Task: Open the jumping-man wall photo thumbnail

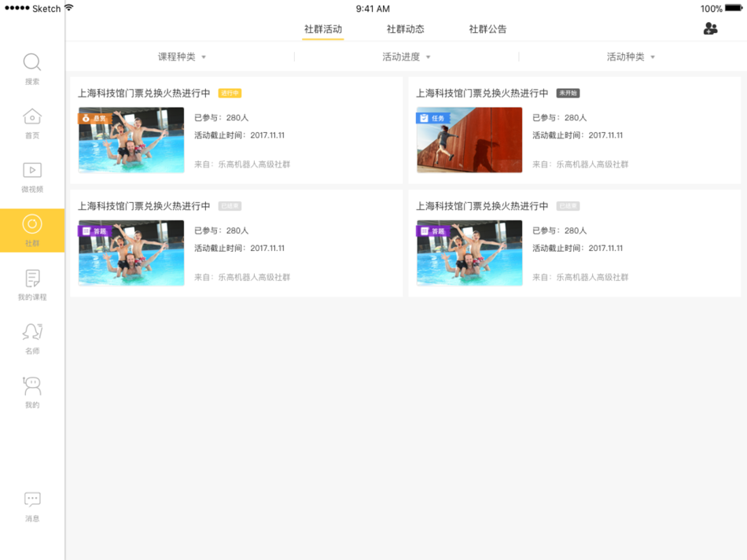Action: tap(469, 140)
